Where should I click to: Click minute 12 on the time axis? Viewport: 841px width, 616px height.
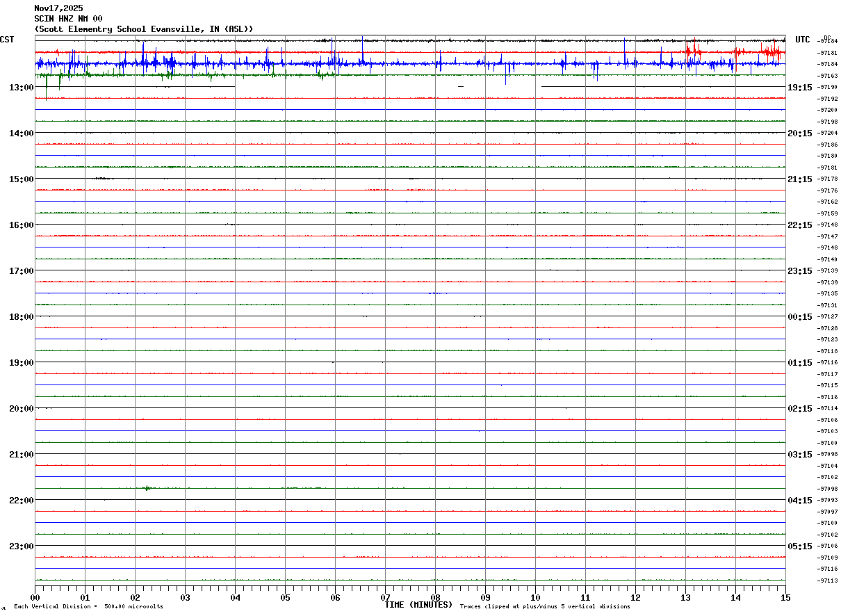(x=635, y=598)
